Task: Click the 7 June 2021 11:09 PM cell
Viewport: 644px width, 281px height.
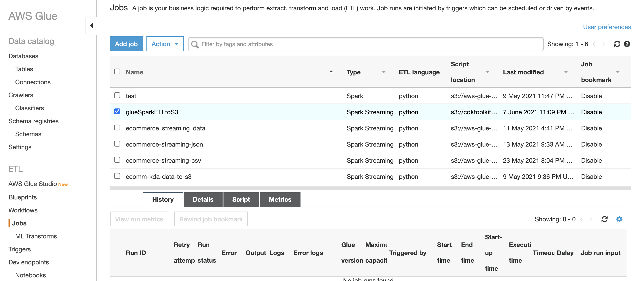Action: 538,112
